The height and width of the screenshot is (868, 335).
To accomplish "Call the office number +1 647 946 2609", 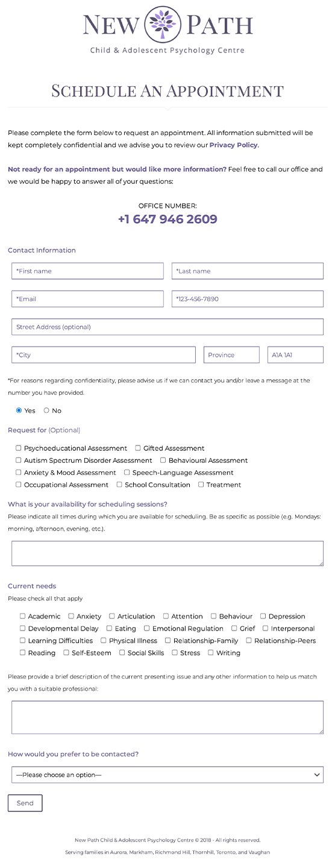I will point(167,219).
